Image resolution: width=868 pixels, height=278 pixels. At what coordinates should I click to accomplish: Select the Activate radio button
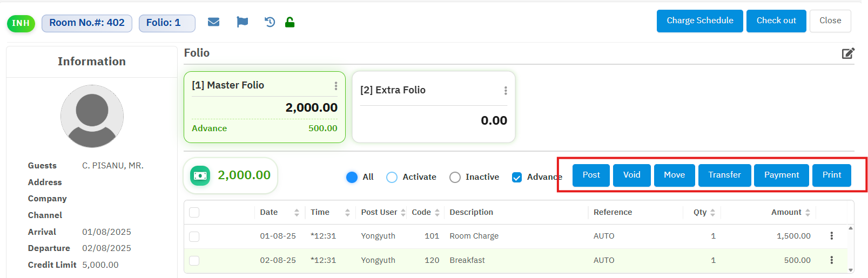click(392, 177)
